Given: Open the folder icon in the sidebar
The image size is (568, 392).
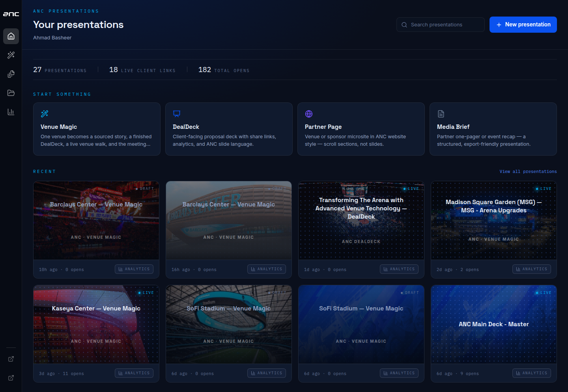Looking at the screenshot, I should tap(11, 93).
